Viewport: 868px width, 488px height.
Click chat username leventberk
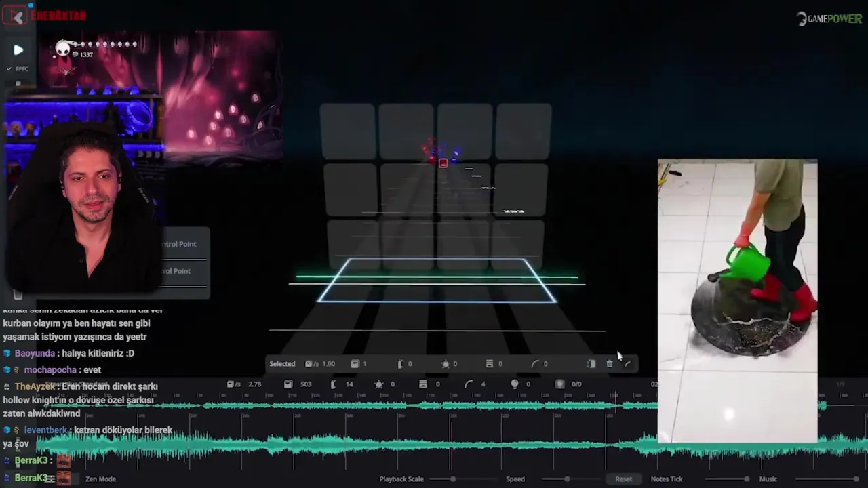click(x=45, y=430)
